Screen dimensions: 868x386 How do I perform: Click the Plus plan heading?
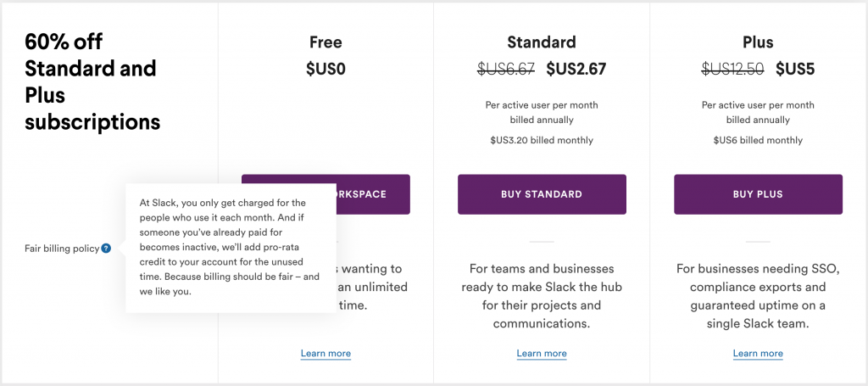coord(758,42)
